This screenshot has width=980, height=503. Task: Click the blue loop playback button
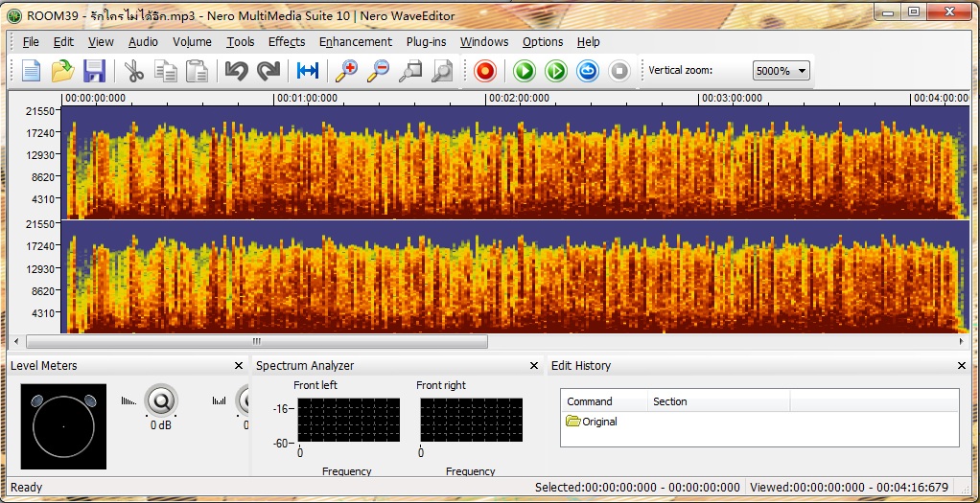pos(587,71)
